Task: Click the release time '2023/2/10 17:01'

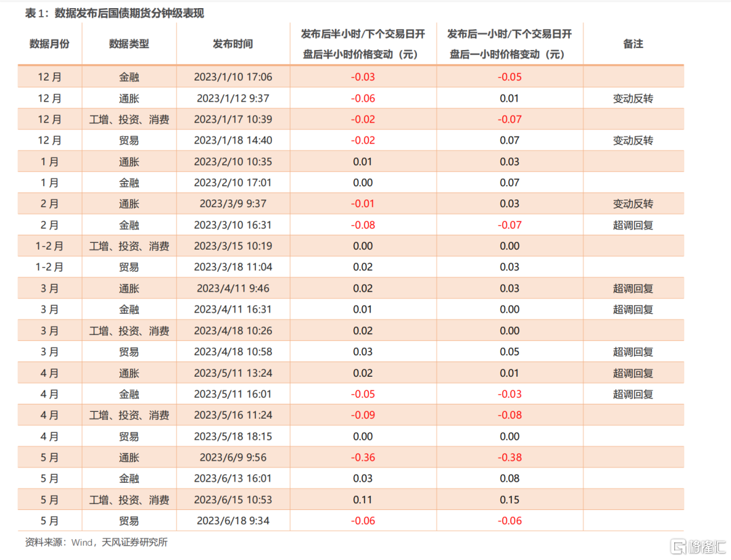Action: (233, 183)
